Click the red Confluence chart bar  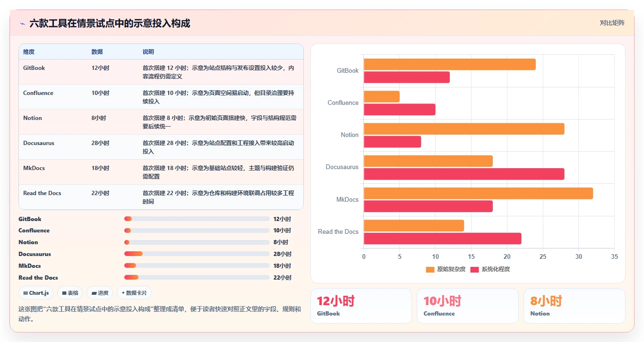tap(400, 110)
